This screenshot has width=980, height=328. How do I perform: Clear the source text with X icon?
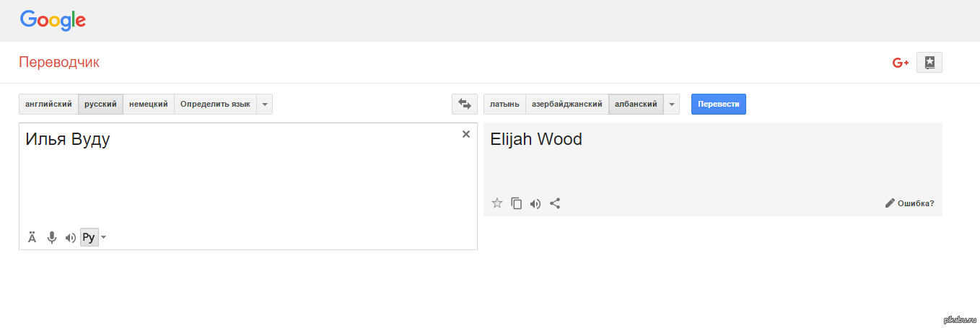tap(465, 134)
